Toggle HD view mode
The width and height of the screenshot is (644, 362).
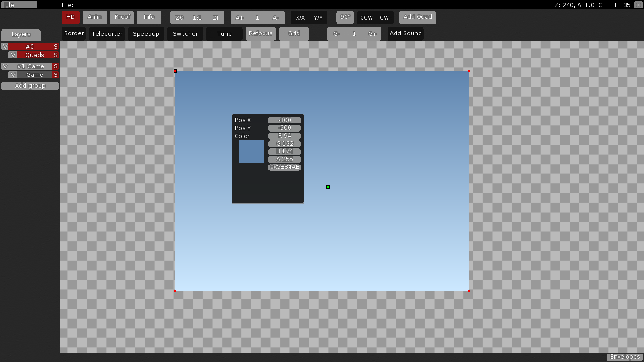[70, 17]
